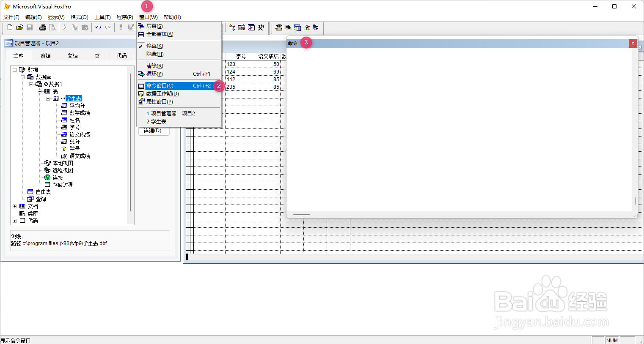Click the 循环 cycle arrow icon in the menu

141,74
